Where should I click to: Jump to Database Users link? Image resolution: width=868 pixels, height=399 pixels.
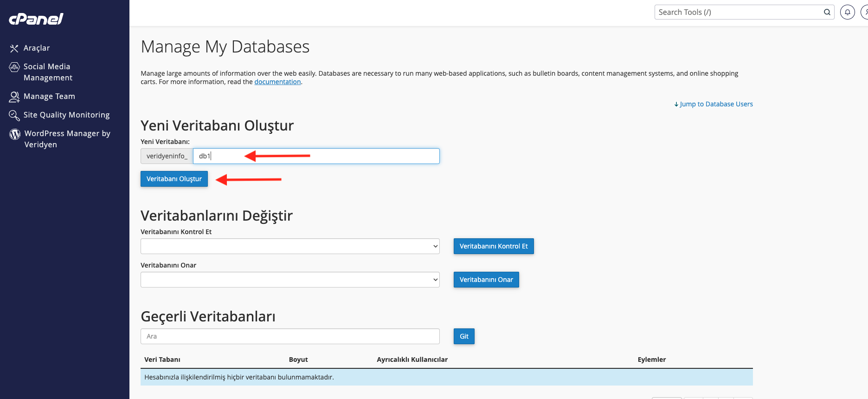click(714, 104)
